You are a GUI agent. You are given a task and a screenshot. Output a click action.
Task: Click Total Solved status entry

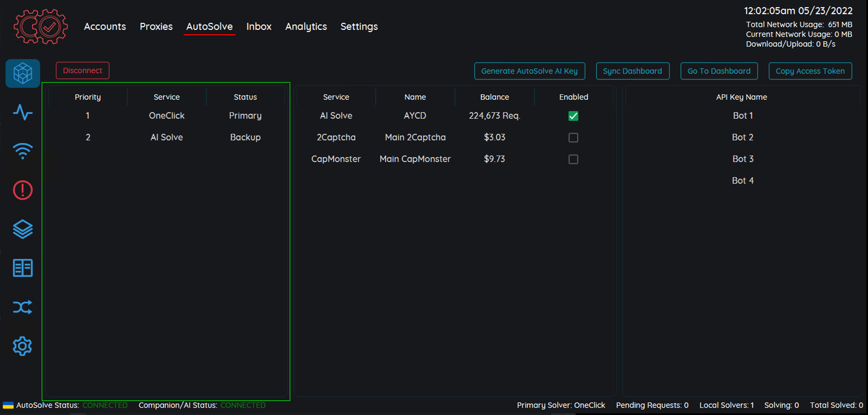pos(836,405)
